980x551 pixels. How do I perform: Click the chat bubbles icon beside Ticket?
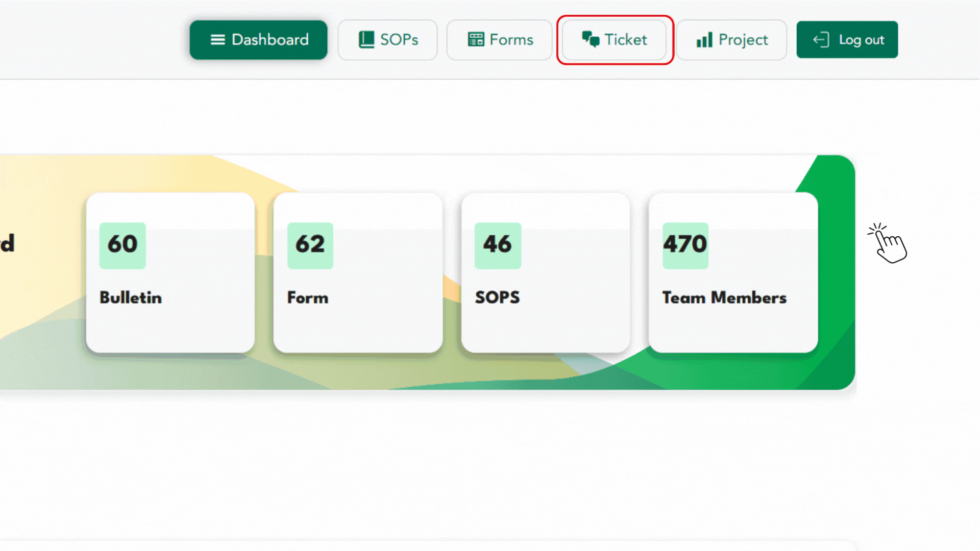(591, 40)
